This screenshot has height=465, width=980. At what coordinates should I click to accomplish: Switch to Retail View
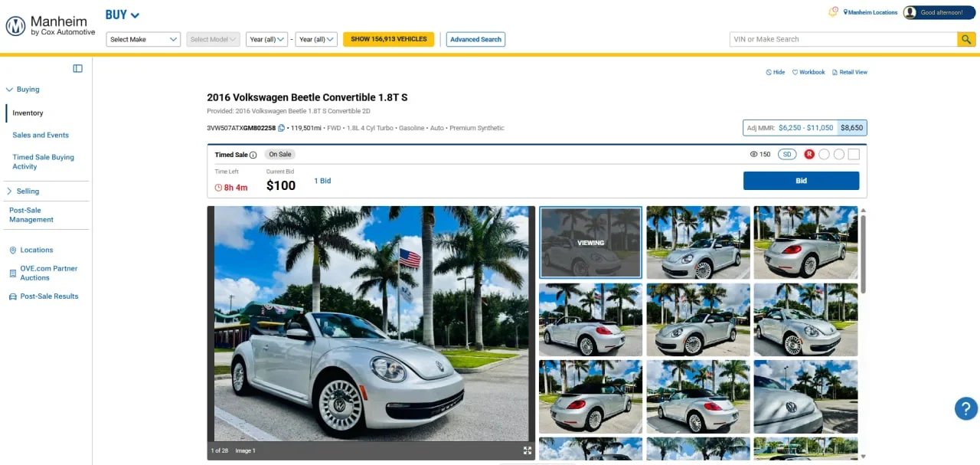(x=850, y=72)
